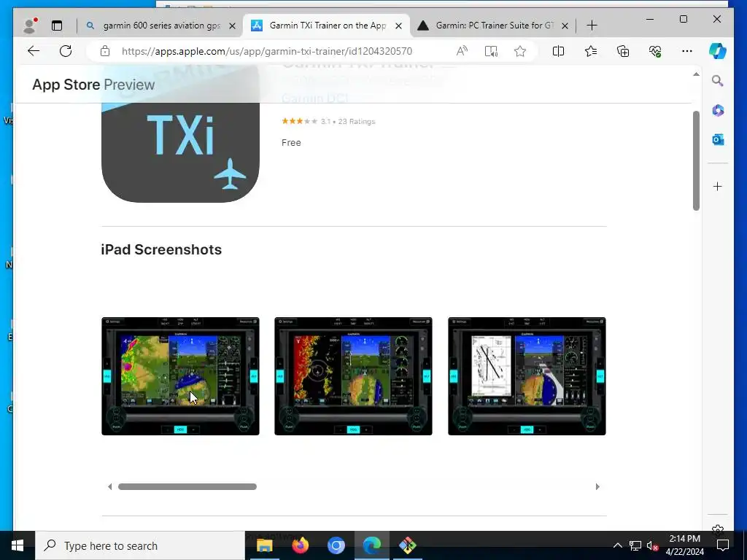
Task: Launch Chrome from the taskbar
Action: (x=336, y=545)
